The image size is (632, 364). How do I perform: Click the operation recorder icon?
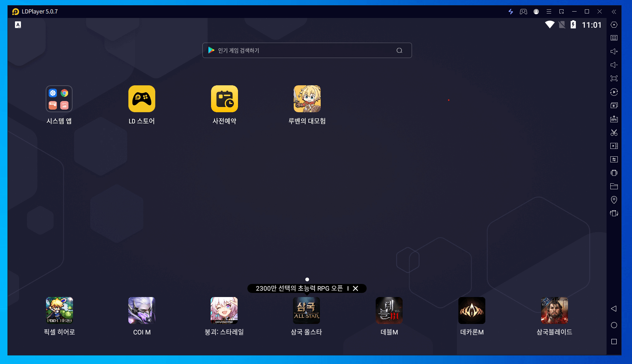click(x=614, y=92)
